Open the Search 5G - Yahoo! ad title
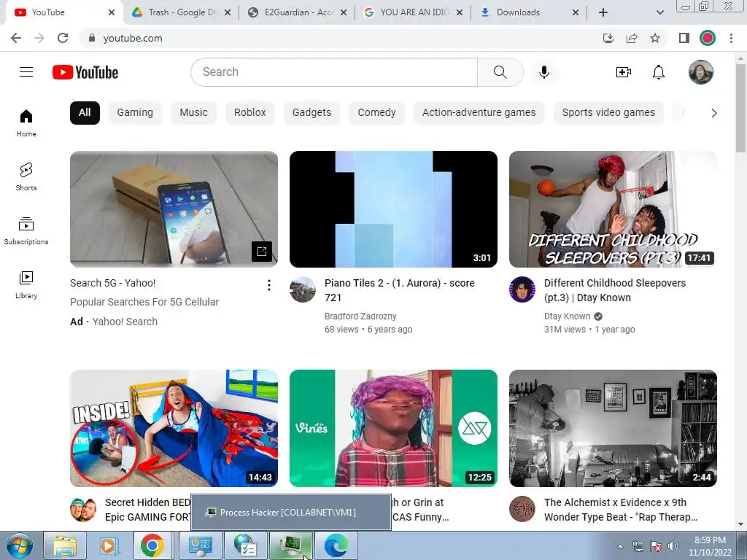The width and height of the screenshot is (747, 560). pos(113,283)
